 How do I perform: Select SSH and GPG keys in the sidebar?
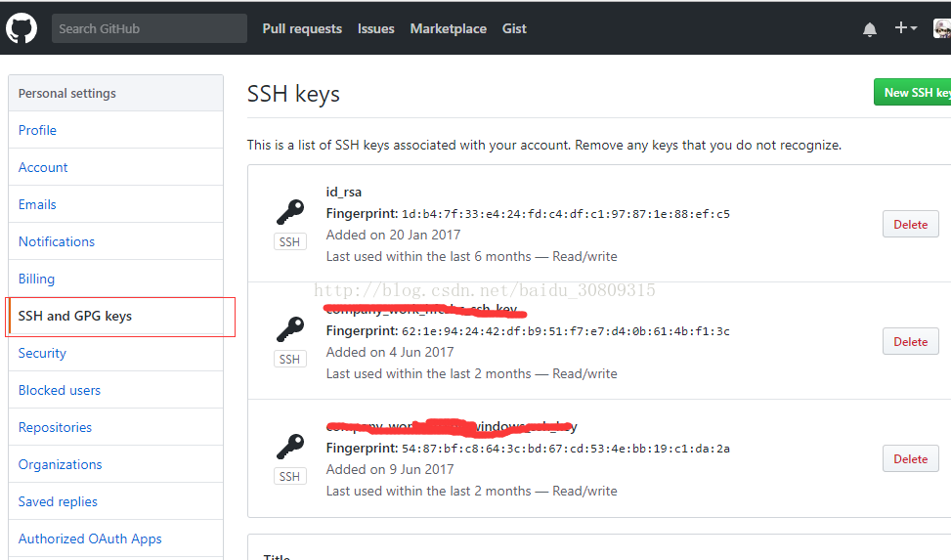(x=74, y=316)
